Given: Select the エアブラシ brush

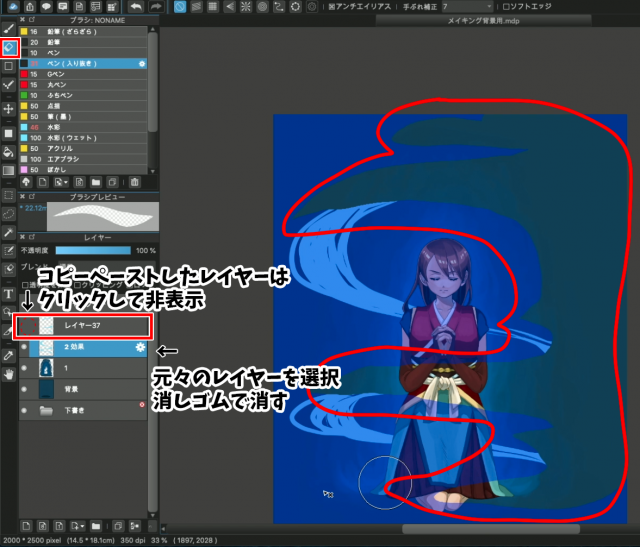Looking at the screenshot, I should click(84, 159).
